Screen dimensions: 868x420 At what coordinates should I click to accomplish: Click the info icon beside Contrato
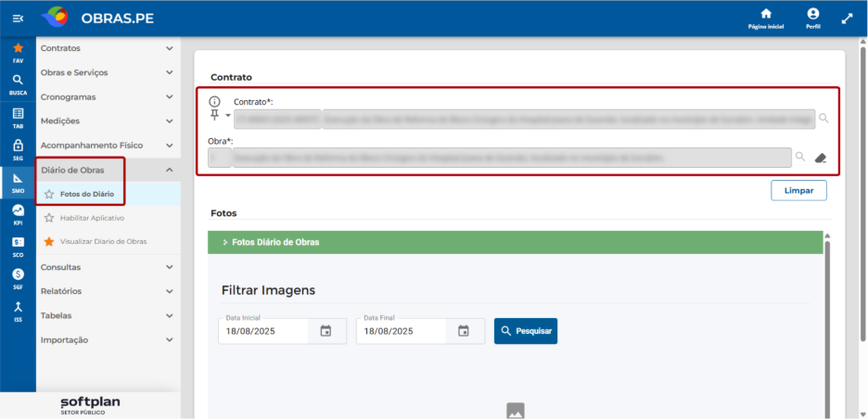coord(214,102)
